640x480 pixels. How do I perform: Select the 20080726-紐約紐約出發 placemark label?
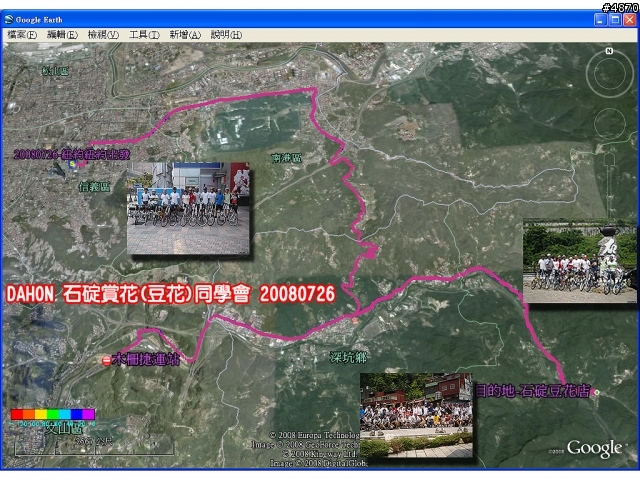point(72,154)
